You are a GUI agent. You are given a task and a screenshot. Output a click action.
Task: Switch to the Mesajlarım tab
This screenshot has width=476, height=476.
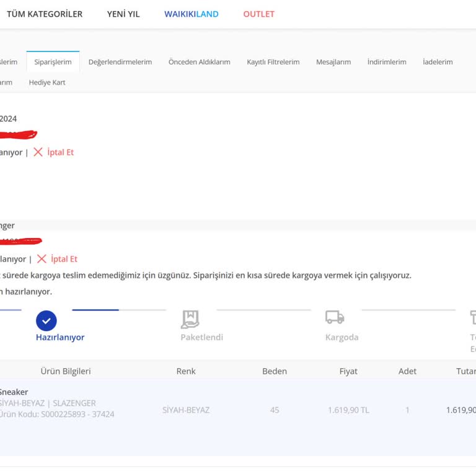click(333, 62)
